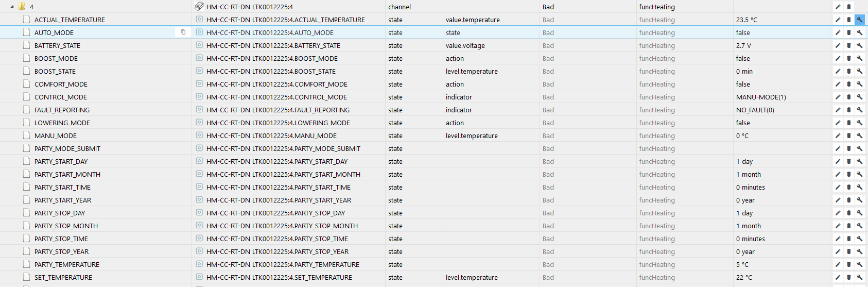Open the wrench settings for BOOST_MODE
Screen dimensions: 868x287
click(859, 58)
